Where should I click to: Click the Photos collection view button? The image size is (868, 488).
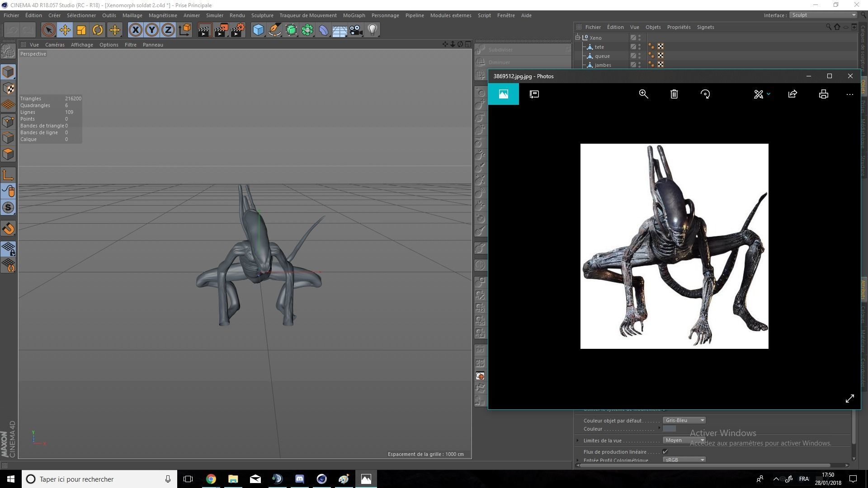[x=504, y=94]
